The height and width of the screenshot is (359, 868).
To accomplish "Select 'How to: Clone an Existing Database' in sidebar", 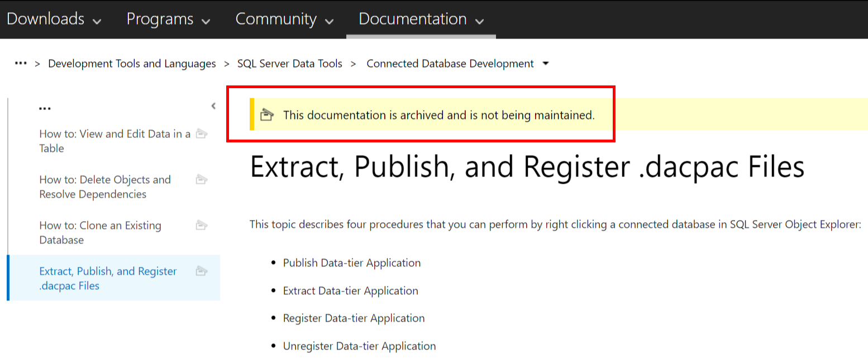I will point(99,232).
